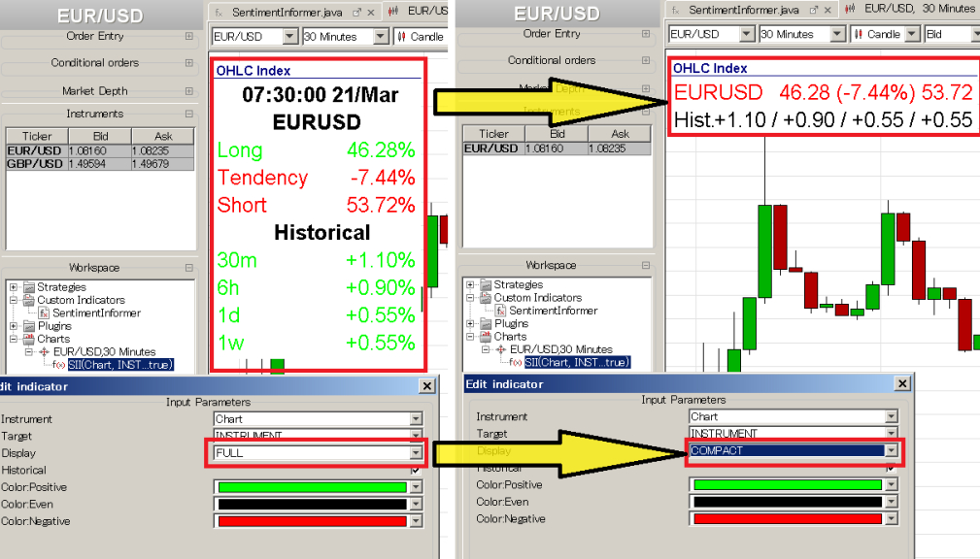
Task: Click Ask column header in left screenshot
Action: click(x=163, y=136)
